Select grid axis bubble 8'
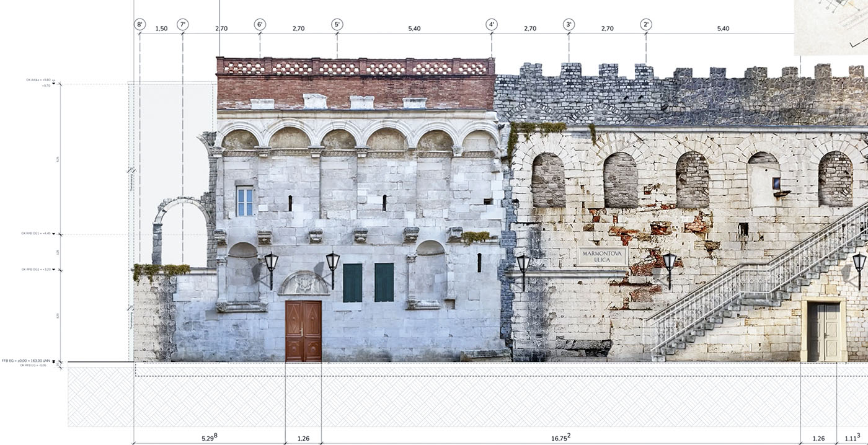 click(139, 25)
